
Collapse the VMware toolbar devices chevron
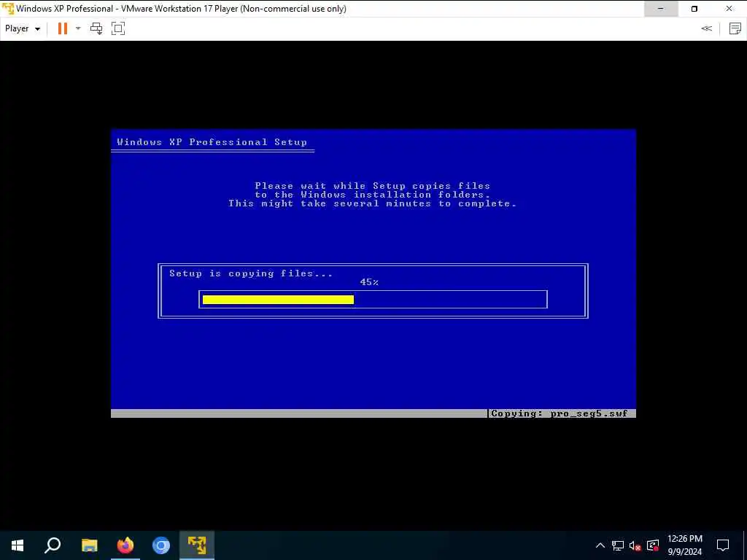pos(706,28)
